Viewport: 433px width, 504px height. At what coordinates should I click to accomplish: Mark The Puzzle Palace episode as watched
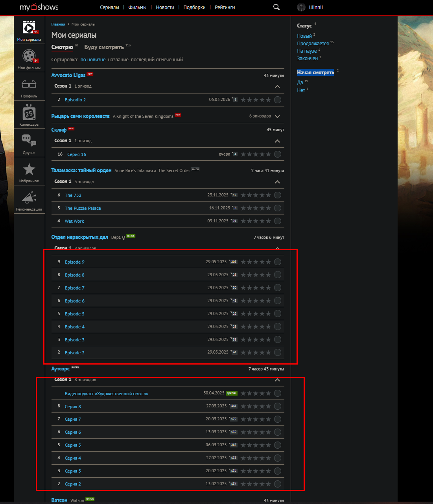point(278,208)
